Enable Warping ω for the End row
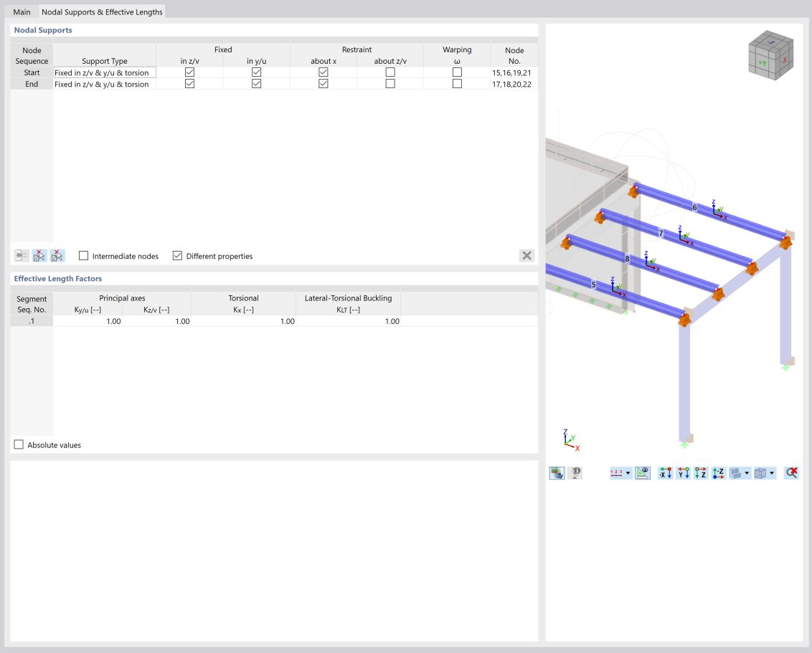The width and height of the screenshot is (812, 653). (457, 83)
